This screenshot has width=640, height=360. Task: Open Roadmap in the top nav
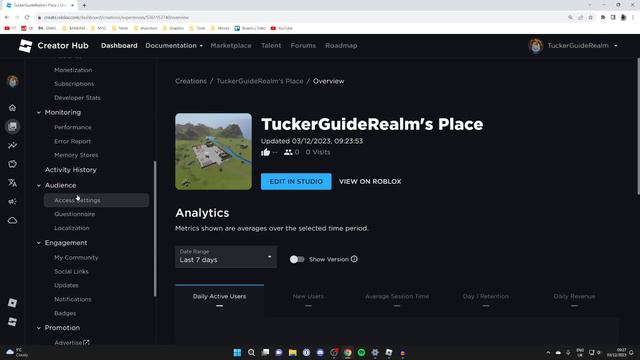coord(341,46)
